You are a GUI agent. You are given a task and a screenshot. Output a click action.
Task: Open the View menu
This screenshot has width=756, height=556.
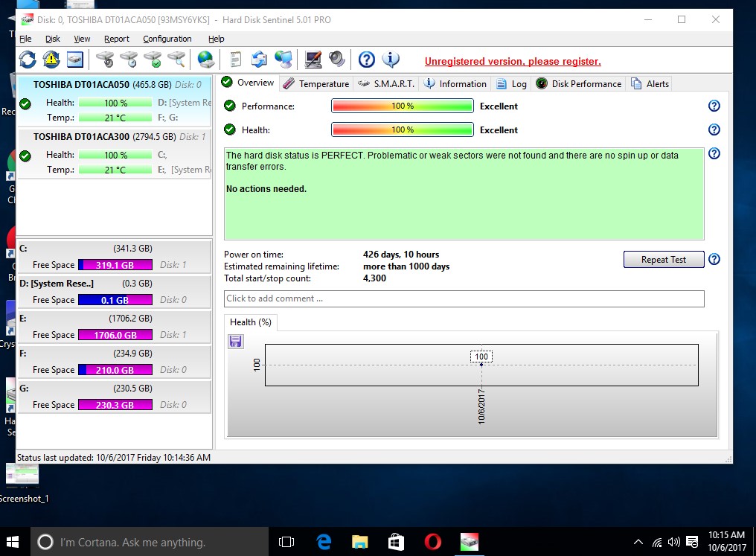(82, 39)
